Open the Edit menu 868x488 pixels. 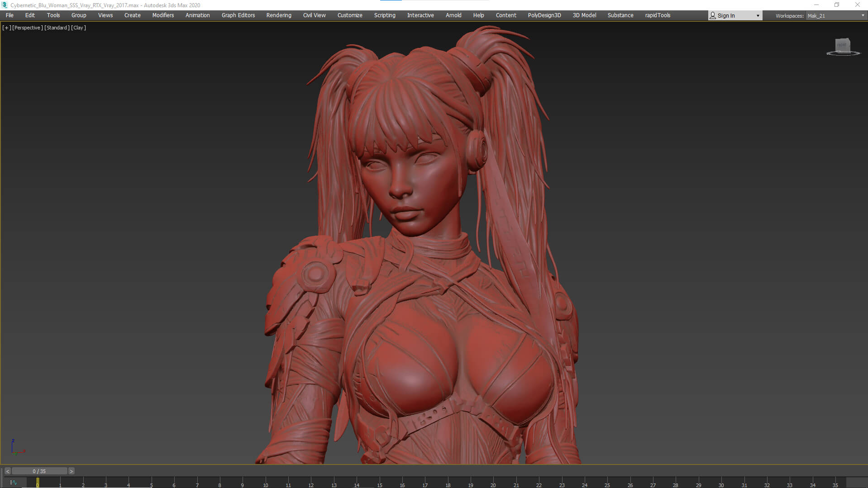(x=30, y=15)
